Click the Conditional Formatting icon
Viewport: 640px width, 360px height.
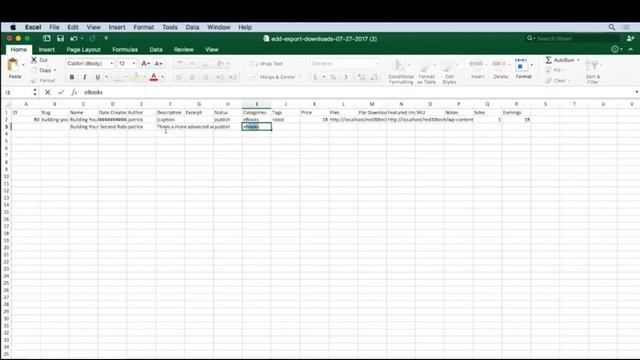[400, 66]
